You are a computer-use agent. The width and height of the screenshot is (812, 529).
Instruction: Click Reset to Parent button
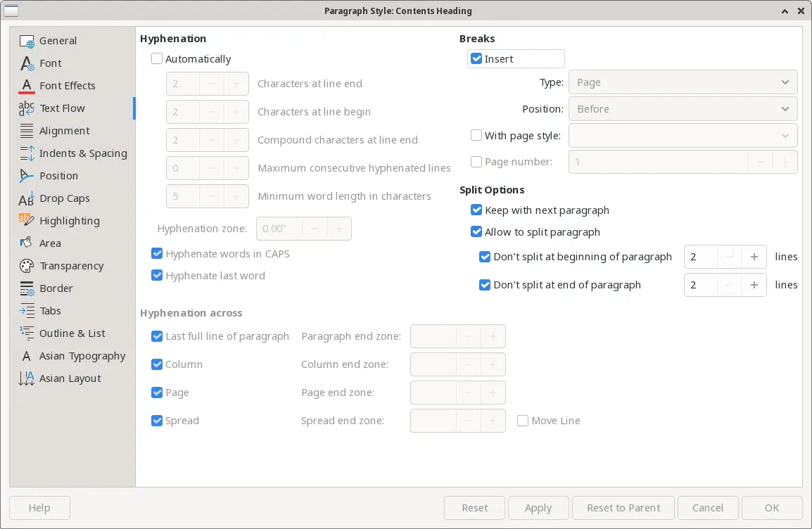[623, 508]
